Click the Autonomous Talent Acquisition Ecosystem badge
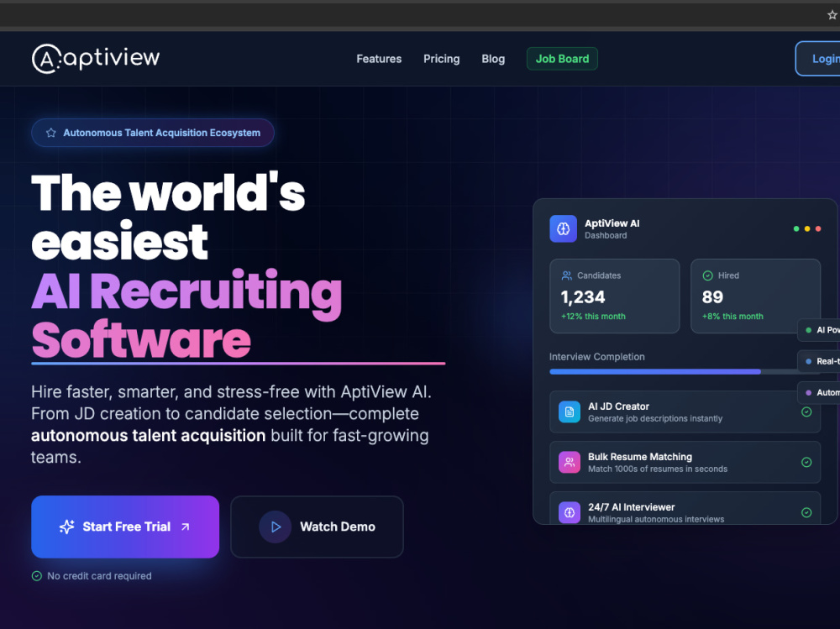The height and width of the screenshot is (629, 840). [153, 133]
